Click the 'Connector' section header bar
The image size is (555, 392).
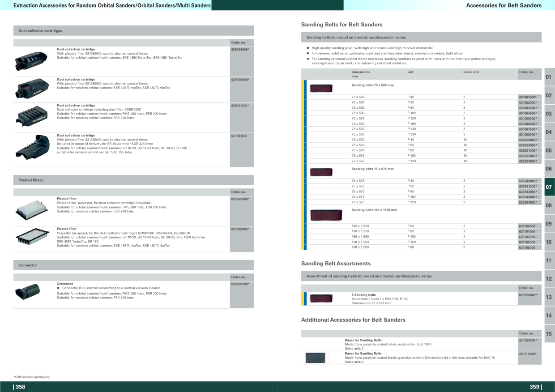click(x=133, y=265)
